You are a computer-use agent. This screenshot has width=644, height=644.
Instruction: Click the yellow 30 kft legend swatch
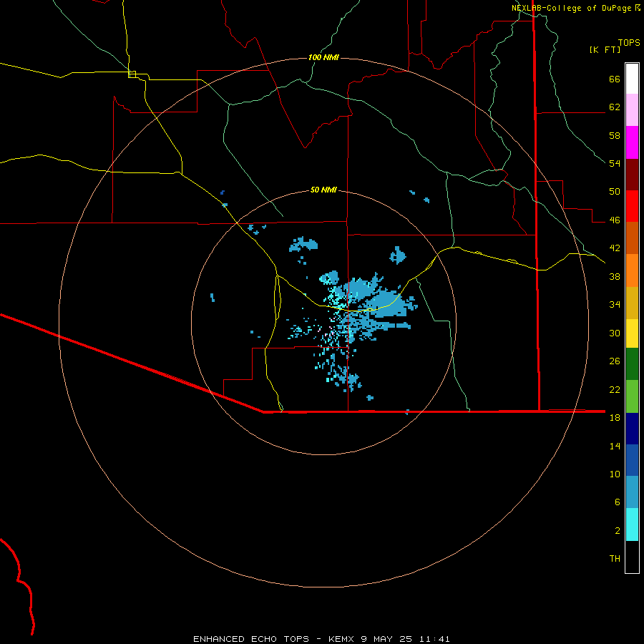click(x=632, y=333)
